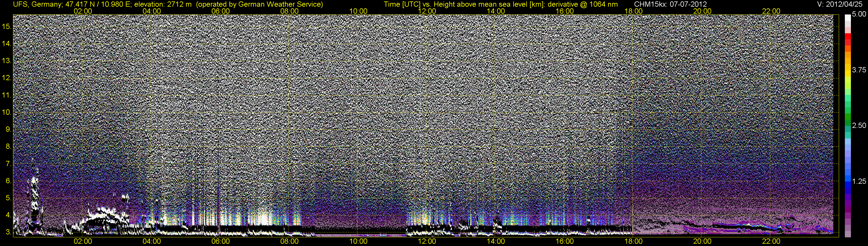Click the '06:00' label on the top time axis
Screen dimensions: 868x246
[220, 12]
